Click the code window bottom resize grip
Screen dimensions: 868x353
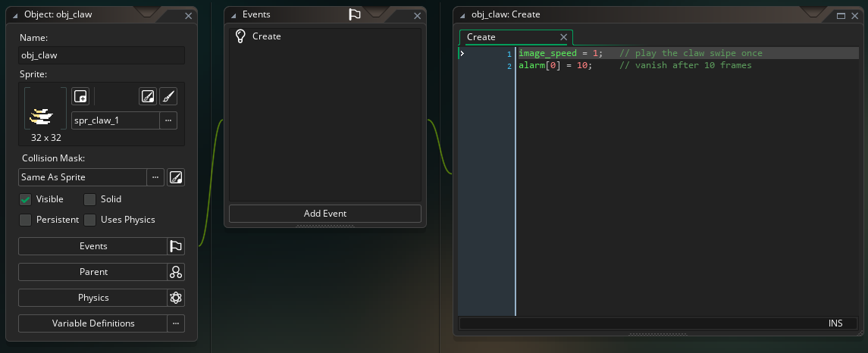(x=656, y=334)
